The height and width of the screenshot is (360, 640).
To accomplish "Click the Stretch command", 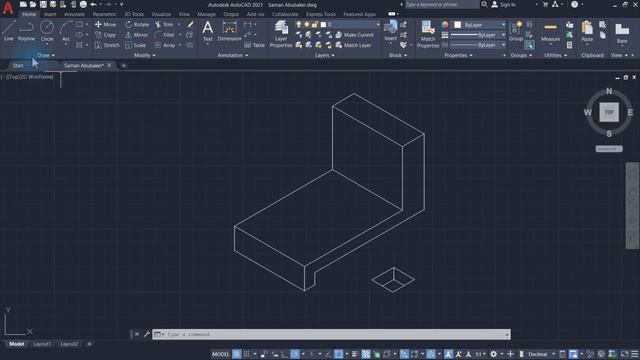I will pyautogui.click(x=107, y=45).
